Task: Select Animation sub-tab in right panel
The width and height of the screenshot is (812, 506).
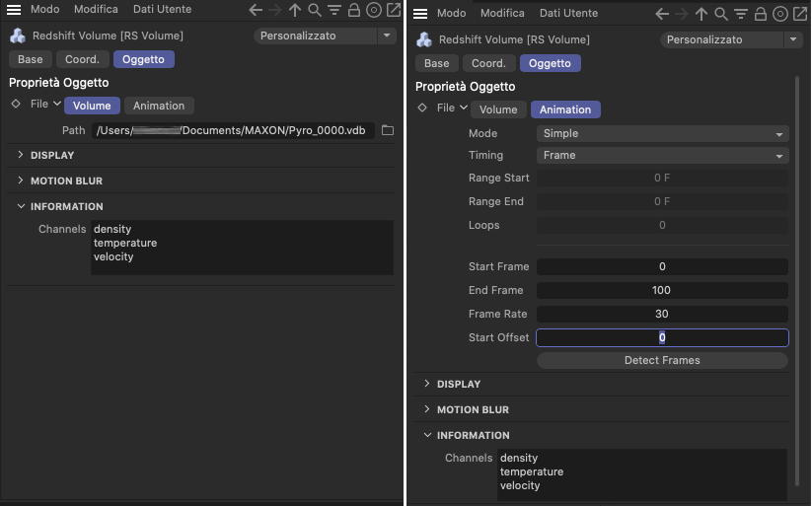Action: pos(565,109)
